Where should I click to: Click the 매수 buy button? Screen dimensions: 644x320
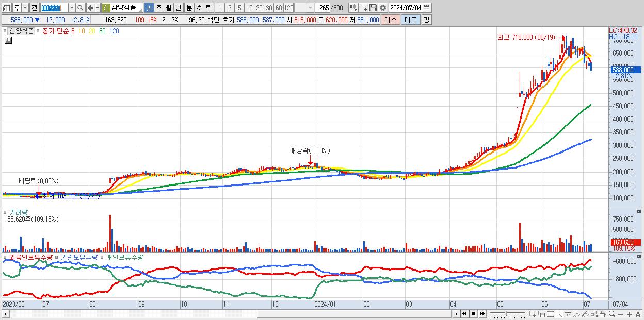tap(391, 20)
